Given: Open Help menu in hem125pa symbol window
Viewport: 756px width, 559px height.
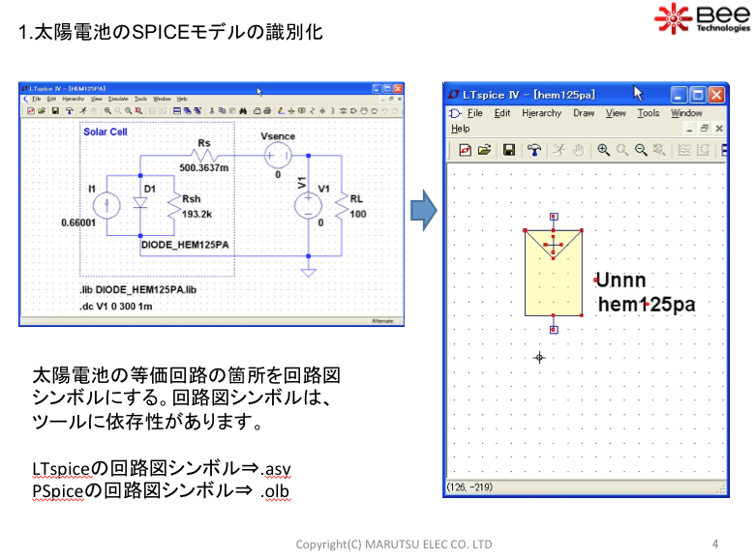Looking at the screenshot, I should click(460, 129).
